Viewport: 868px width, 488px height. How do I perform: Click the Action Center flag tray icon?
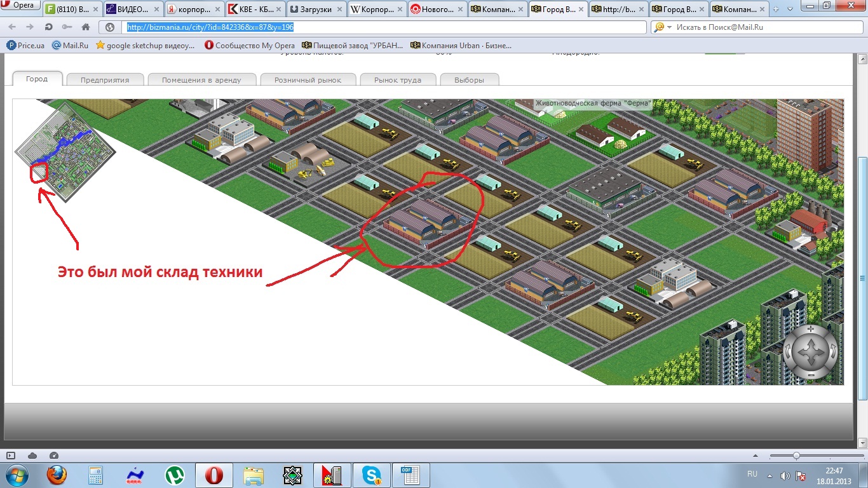coord(802,475)
